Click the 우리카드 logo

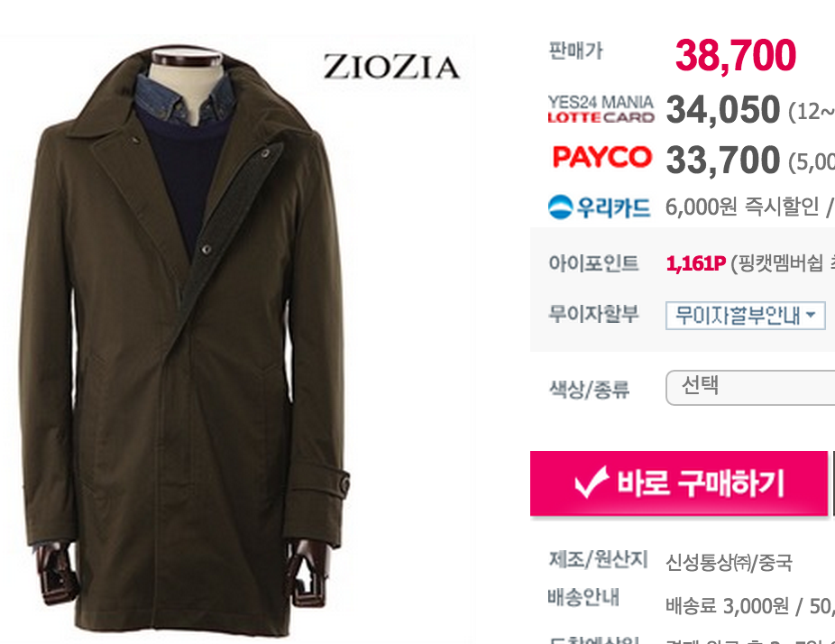pos(599,207)
